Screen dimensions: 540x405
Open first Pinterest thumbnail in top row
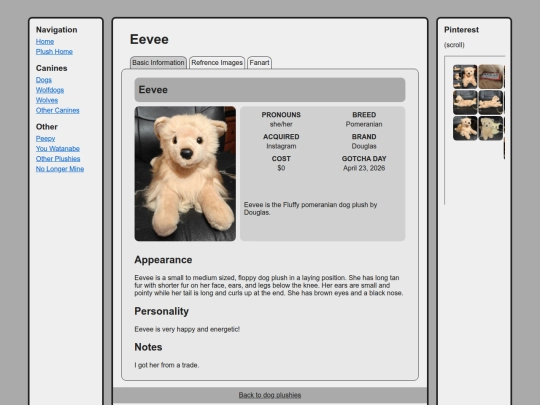coord(465,76)
